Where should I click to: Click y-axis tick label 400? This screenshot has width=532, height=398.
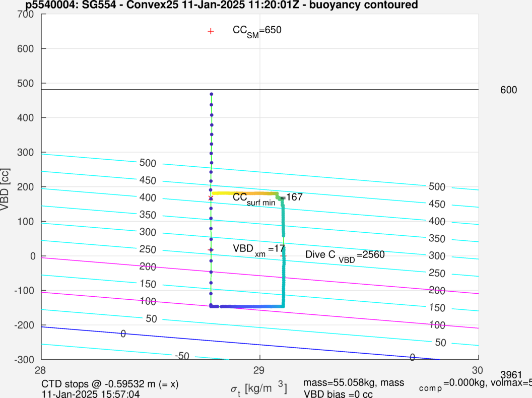pos(26,118)
